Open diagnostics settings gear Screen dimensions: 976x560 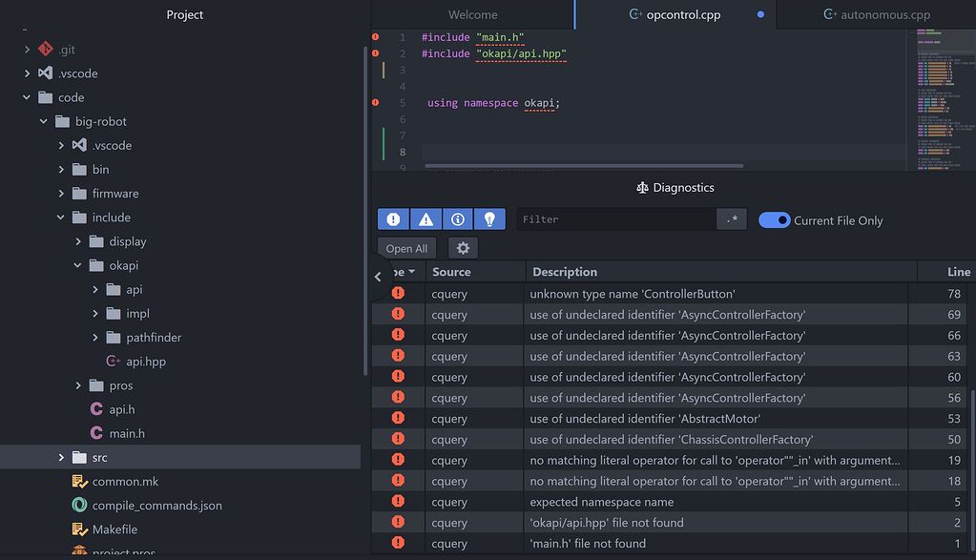point(463,248)
